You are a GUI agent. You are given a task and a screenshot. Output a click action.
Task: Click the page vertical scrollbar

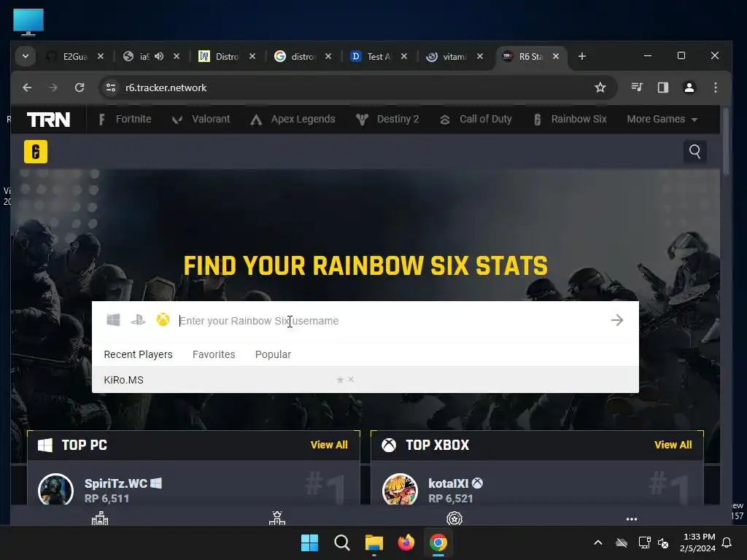coord(725,142)
